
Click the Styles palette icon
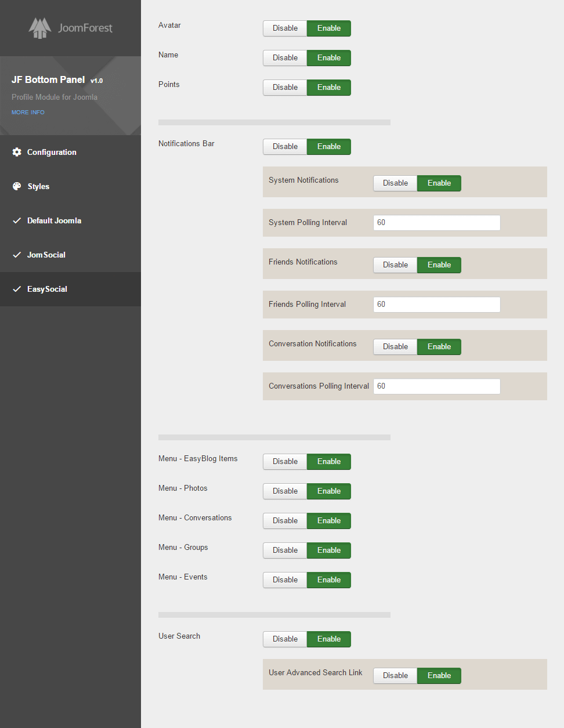[x=17, y=186]
